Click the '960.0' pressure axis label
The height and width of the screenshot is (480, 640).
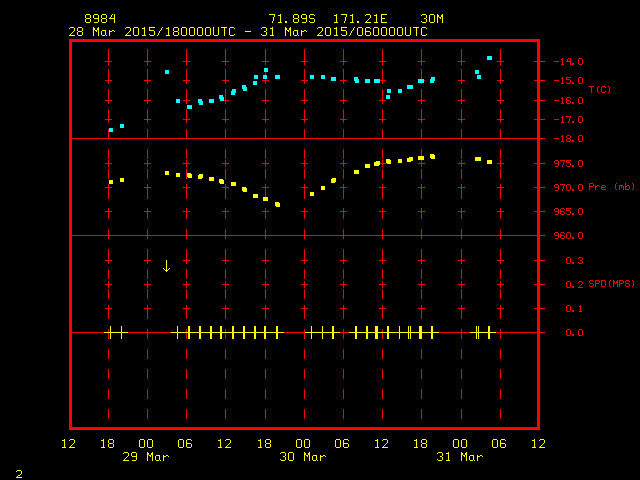(x=568, y=236)
